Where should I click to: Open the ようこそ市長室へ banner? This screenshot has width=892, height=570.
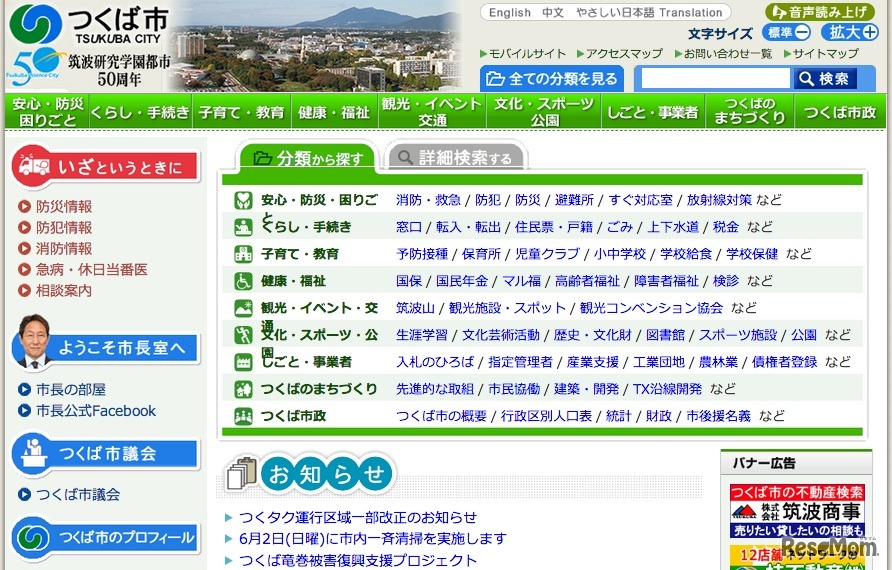(106, 347)
